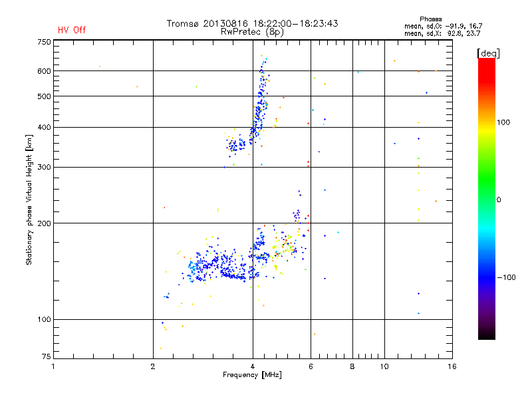
Task: Click the x-axis tick label "8"
Action: pos(352,366)
